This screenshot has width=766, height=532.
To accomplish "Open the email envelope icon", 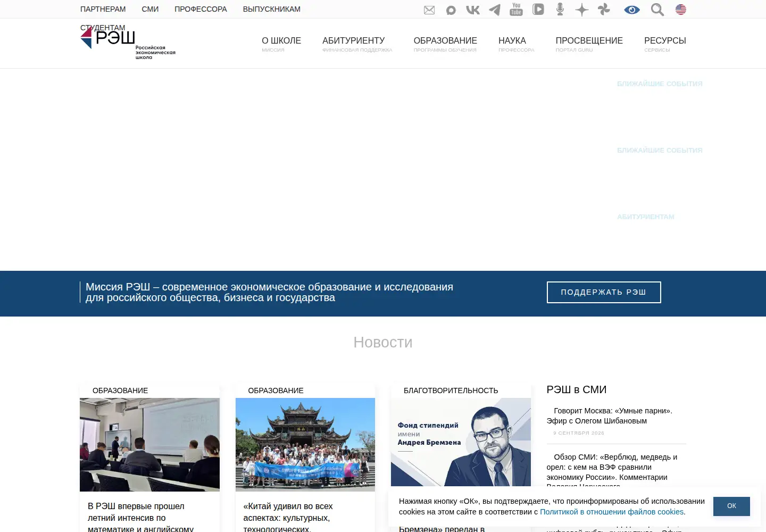I will 429,10.
